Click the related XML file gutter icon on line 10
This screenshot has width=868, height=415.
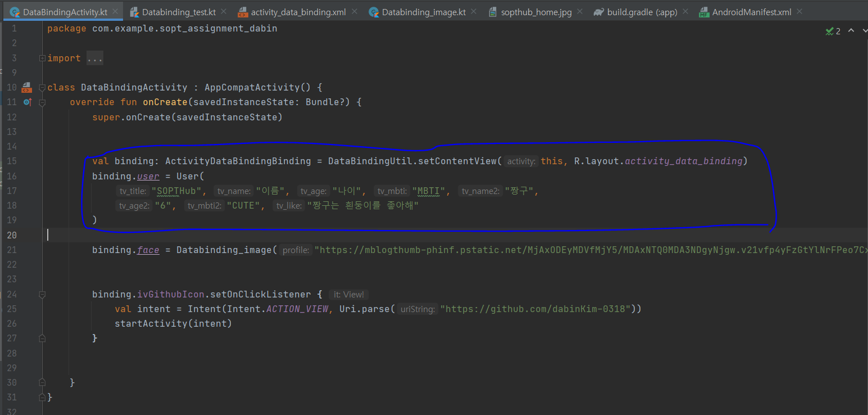pos(26,88)
